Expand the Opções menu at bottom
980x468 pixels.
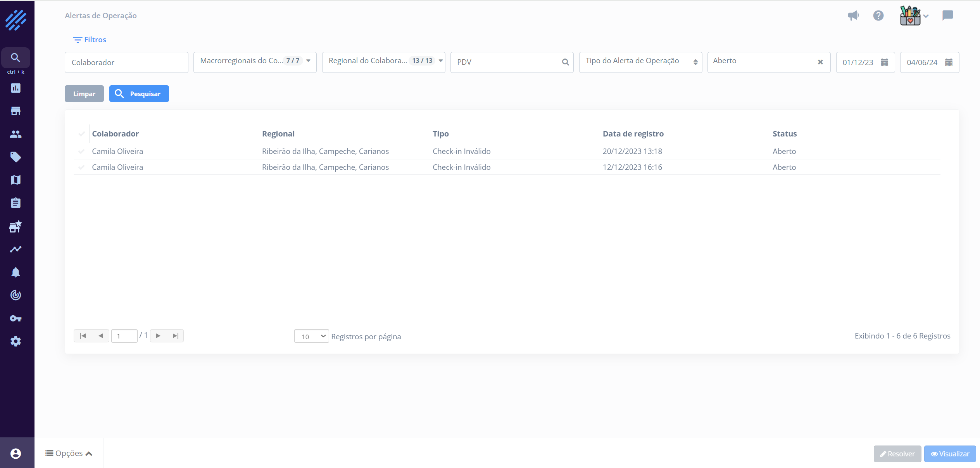pos(69,453)
